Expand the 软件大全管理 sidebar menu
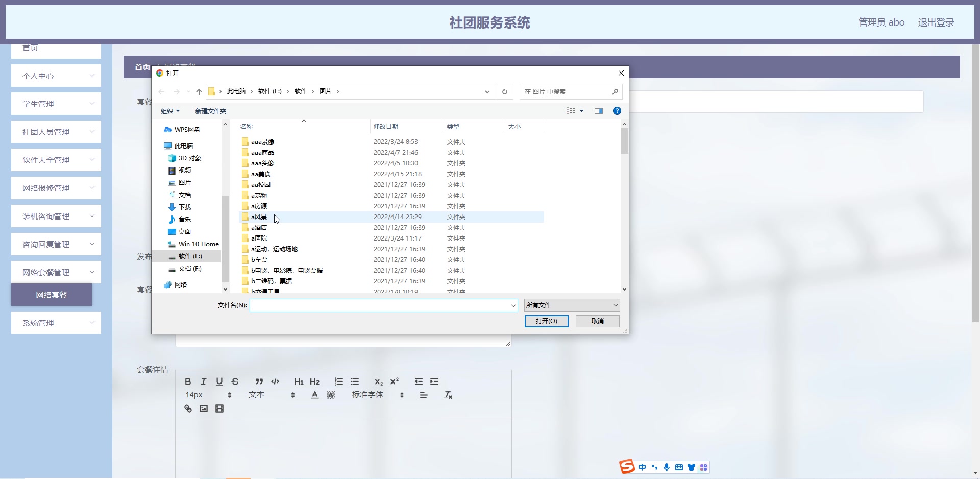The width and height of the screenshot is (980, 479). pos(56,160)
